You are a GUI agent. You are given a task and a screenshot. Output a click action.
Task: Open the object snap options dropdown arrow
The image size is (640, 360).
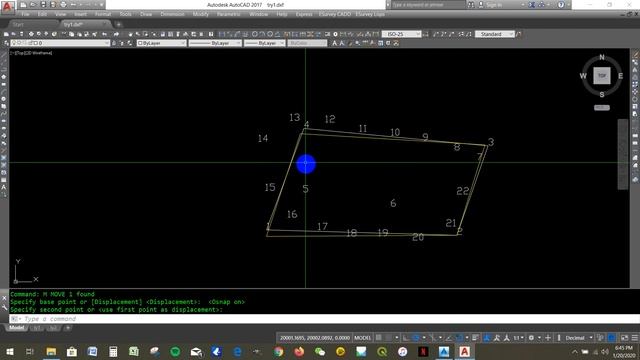pyautogui.click(x=467, y=338)
